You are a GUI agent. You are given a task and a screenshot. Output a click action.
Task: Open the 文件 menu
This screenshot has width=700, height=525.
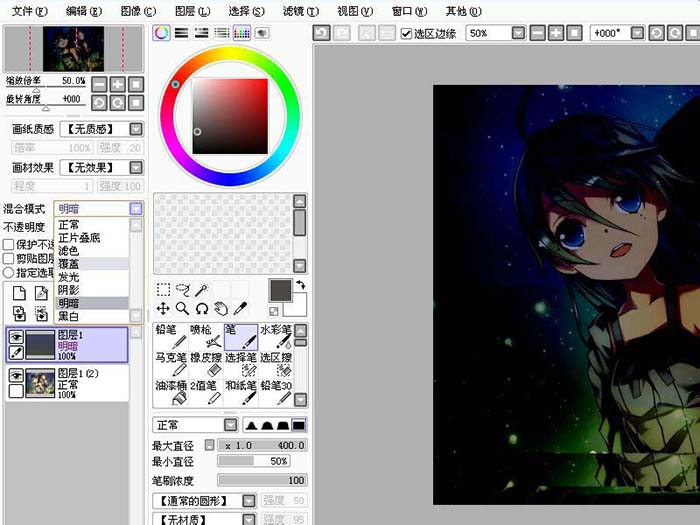point(29,11)
